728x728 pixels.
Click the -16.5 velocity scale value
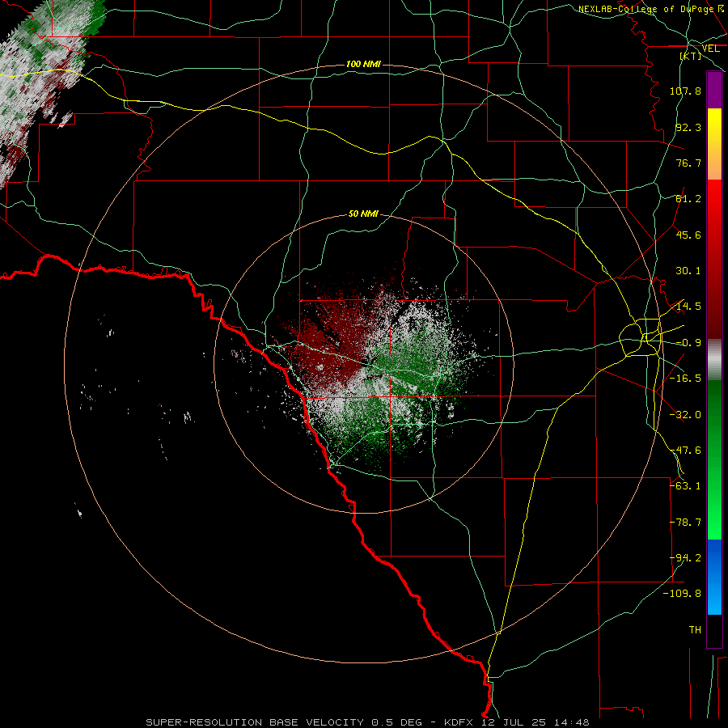(685, 379)
